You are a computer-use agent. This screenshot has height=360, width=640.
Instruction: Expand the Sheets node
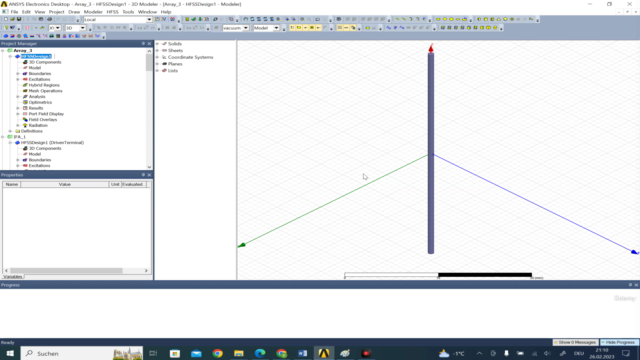pos(158,51)
